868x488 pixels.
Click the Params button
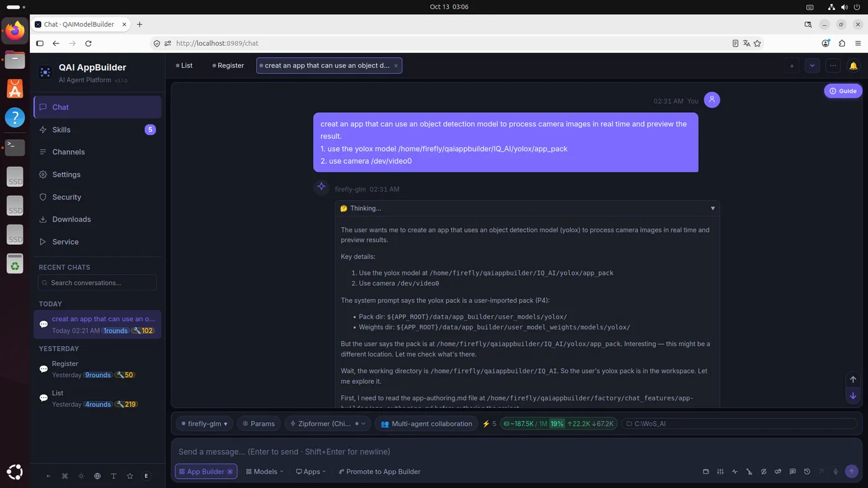259,424
